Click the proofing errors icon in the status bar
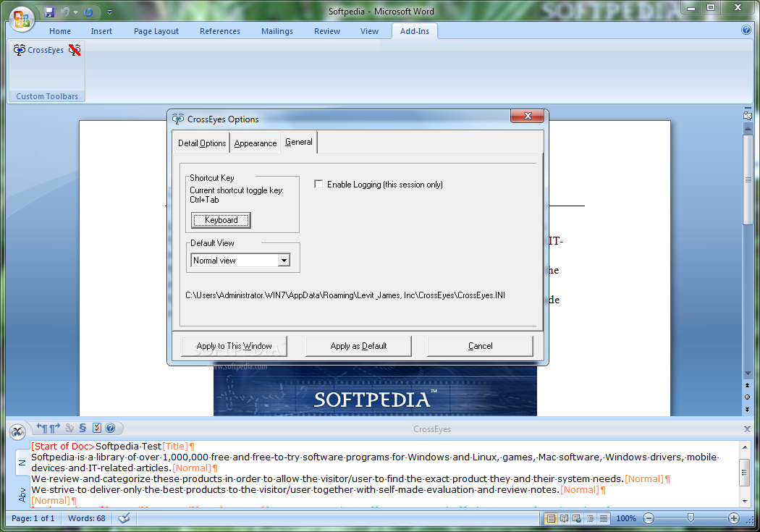 [x=124, y=518]
